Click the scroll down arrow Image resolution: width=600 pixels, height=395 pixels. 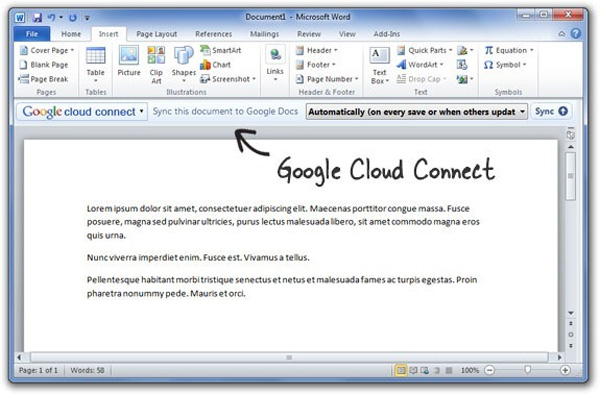point(571,313)
